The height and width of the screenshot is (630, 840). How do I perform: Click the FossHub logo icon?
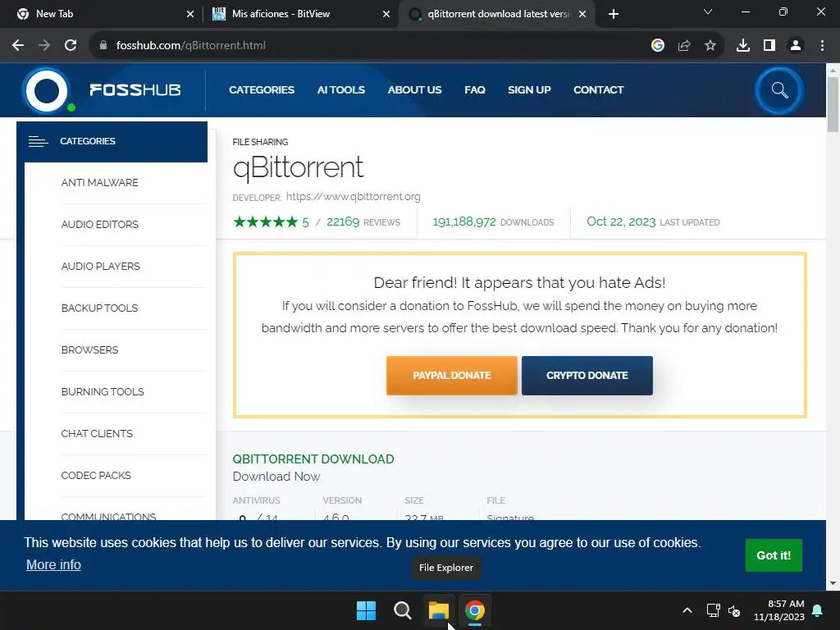click(47, 90)
